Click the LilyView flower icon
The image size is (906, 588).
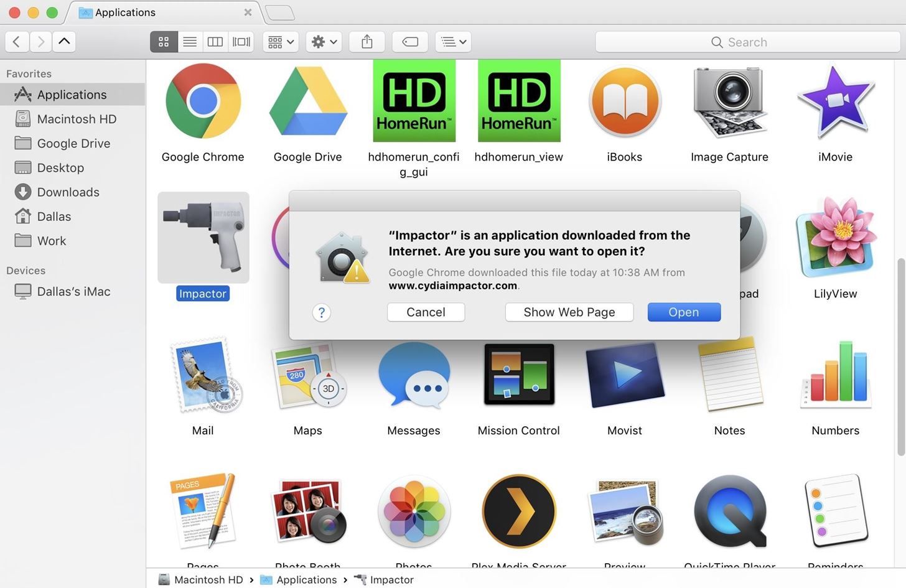[x=835, y=238]
